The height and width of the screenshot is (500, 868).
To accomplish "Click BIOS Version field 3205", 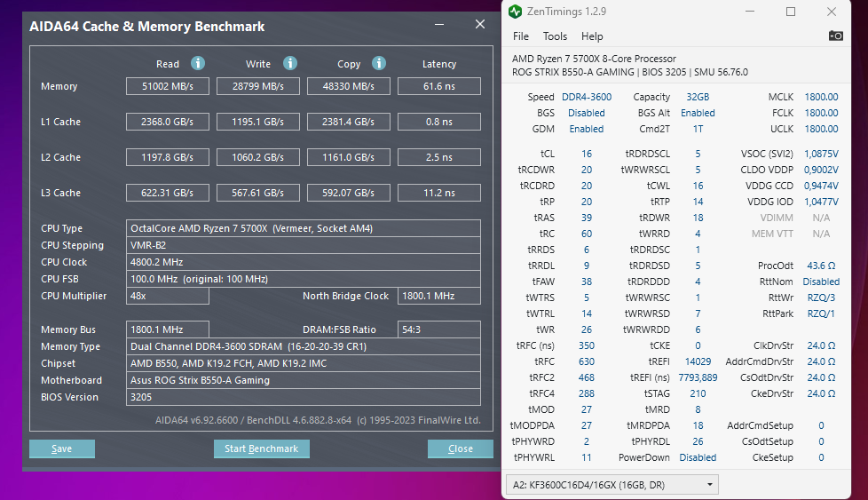I will pyautogui.click(x=304, y=397).
